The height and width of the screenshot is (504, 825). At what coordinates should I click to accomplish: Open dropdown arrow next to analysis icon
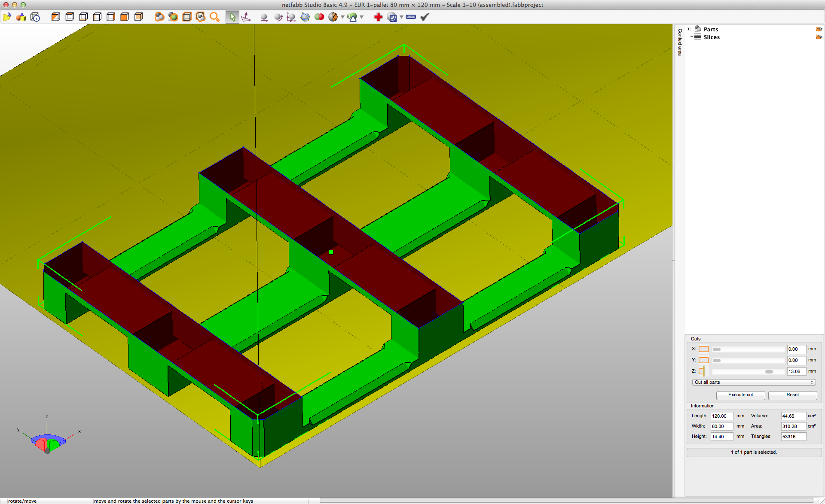(x=361, y=17)
